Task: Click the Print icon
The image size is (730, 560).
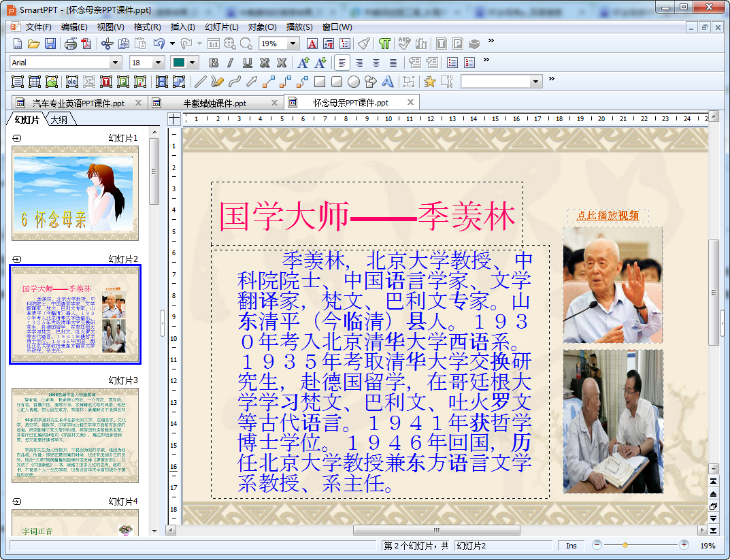Action: [x=70, y=44]
